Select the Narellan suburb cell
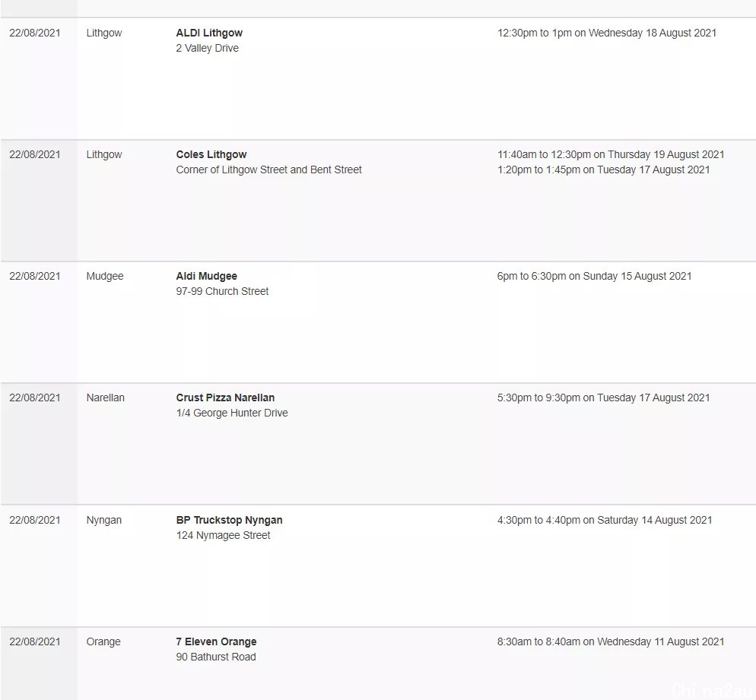756x700 pixels. (105, 398)
